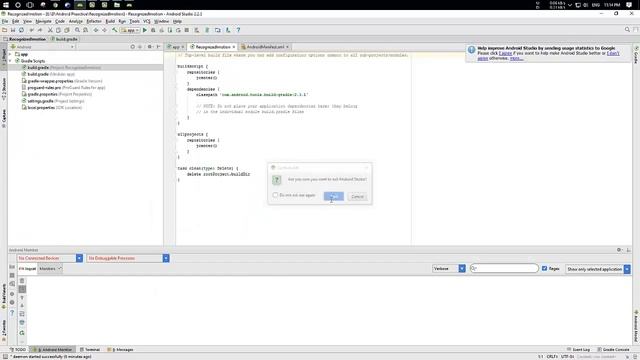Click Cancel in the exit confirmation dialog
This screenshot has width=640, height=360.
pyautogui.click(x=357, y=196)
